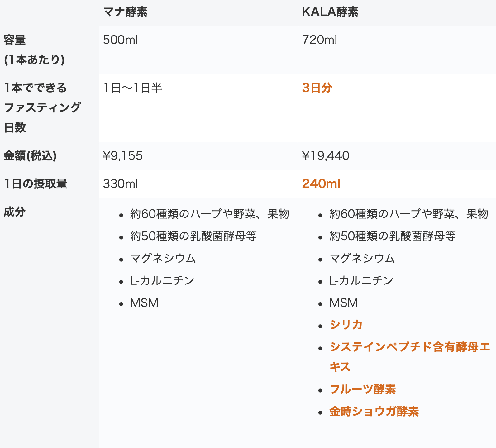
Task: Click the KALA酵素 column header
Action: point(330,12)
